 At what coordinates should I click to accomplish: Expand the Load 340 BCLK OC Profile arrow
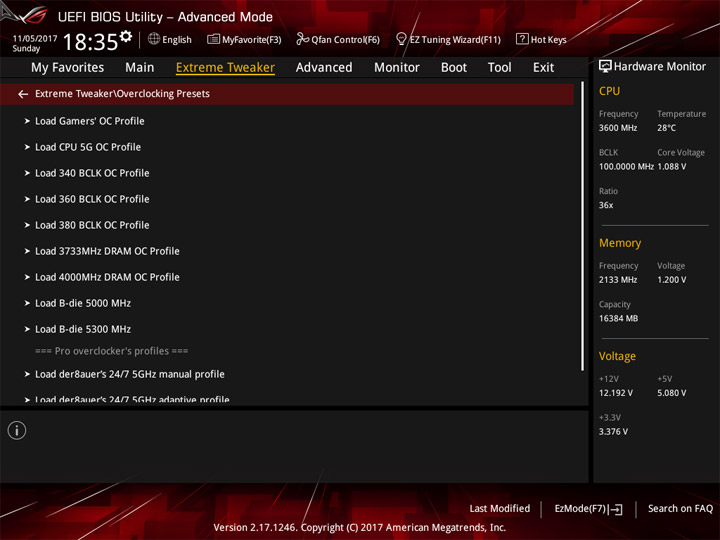pyautogui.click(x=27, y=173)
